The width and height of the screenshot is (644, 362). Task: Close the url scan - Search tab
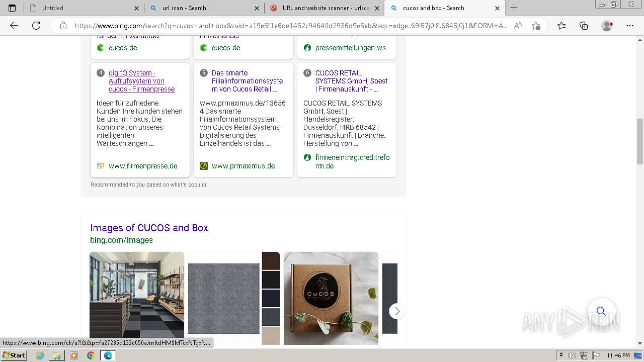coord(257,8)
